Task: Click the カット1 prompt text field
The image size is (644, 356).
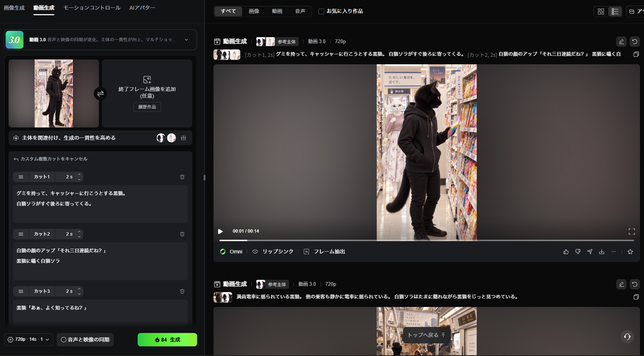Action: pyautogui.click(x=100, y=204)
